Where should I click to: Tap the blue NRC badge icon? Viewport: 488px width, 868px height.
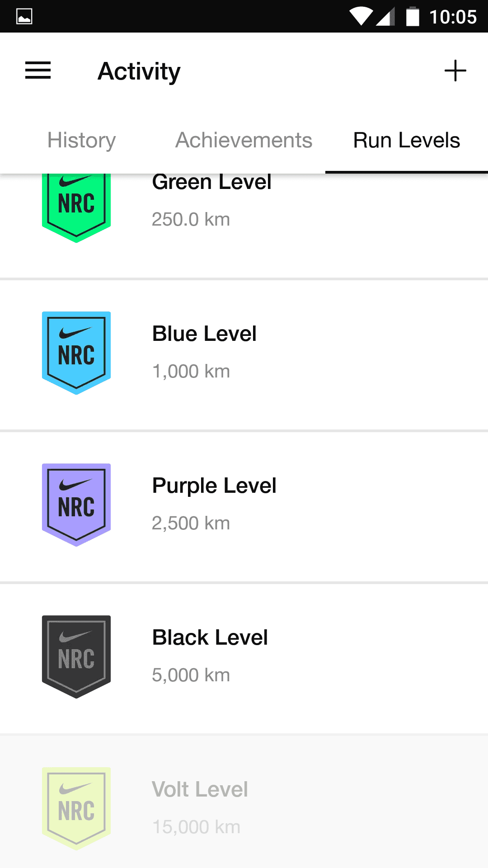[76, 353]
